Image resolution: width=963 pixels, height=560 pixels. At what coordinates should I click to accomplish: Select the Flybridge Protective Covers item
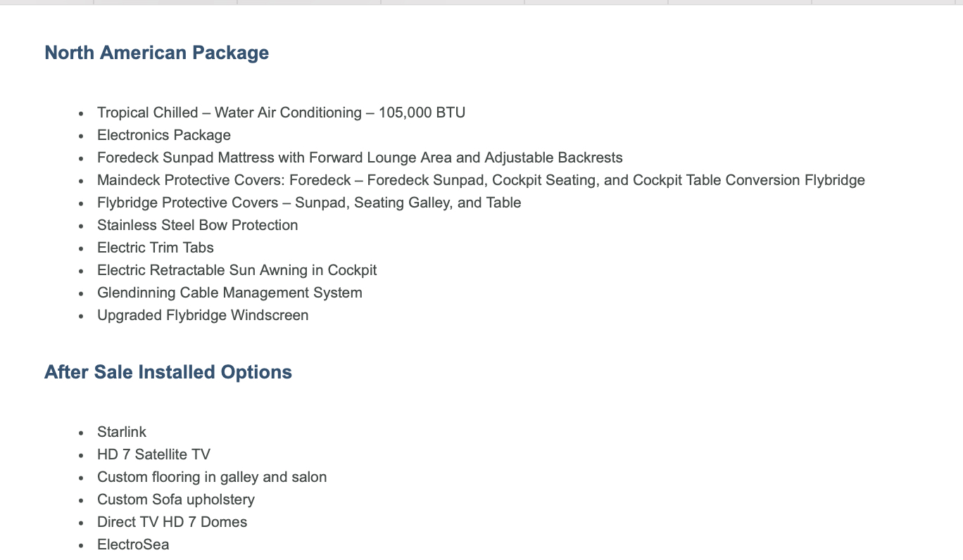click(x=309, y=203)
